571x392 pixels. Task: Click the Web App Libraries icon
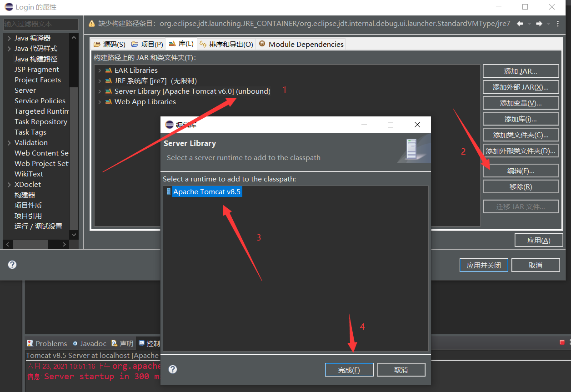pos(109,101)
